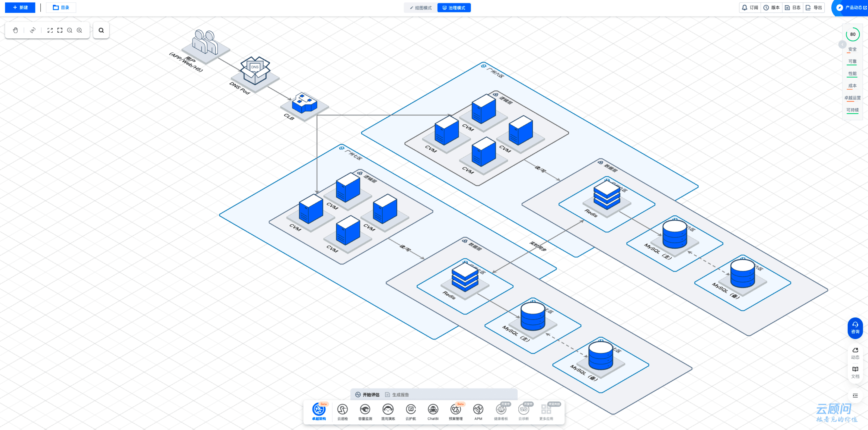Switch to 治理模式 governance mode
This screenshot has width=868, height=430.
pyautogui.click(x=454, y=8)
